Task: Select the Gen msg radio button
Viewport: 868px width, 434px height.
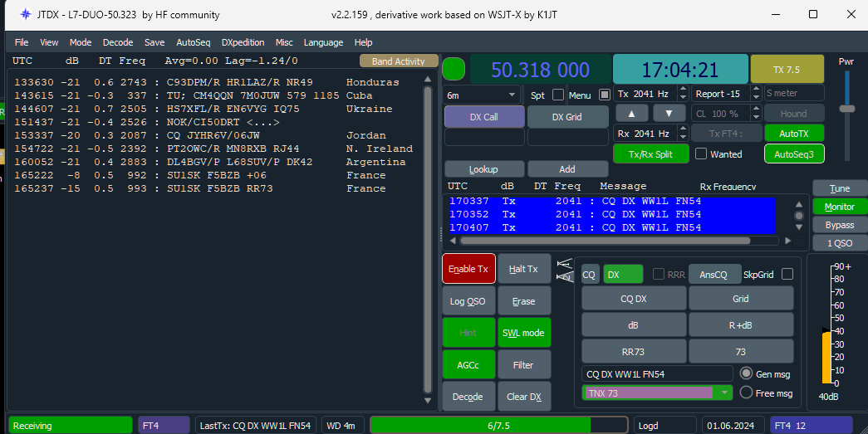Action: (746, 373)
